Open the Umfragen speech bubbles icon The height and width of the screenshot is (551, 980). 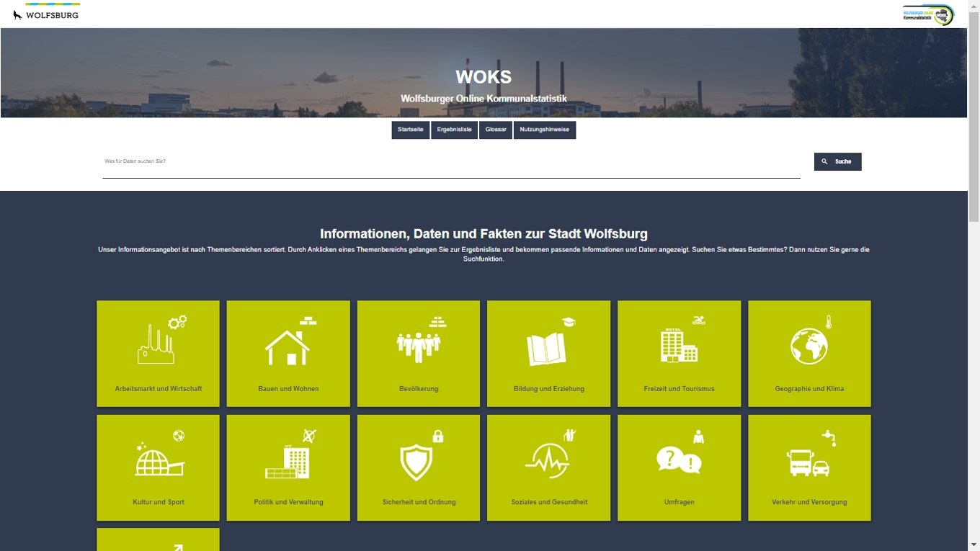[679, 457]
